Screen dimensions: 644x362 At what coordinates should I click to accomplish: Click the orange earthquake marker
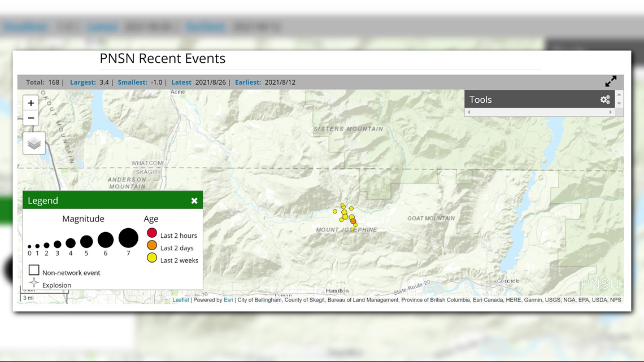[353, 221]
